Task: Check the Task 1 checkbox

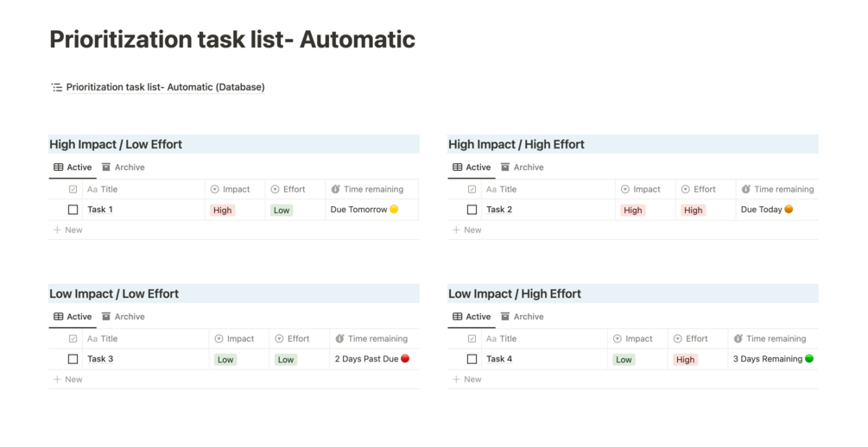Action: coord(73,210)
